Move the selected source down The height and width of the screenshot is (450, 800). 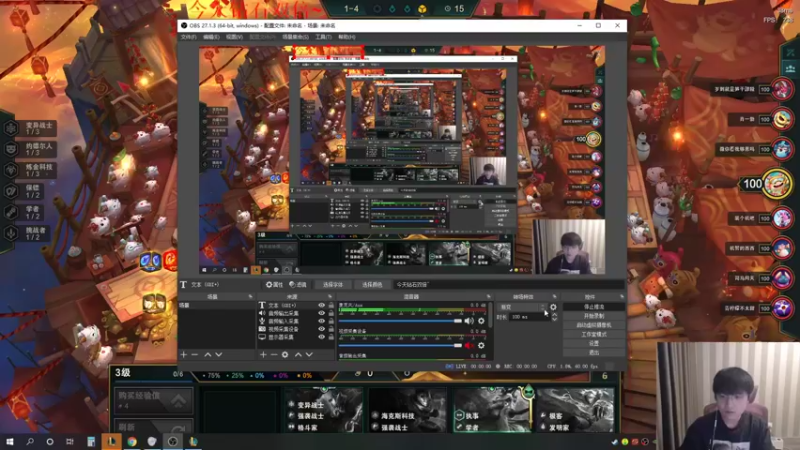click(x=309, y=355)
